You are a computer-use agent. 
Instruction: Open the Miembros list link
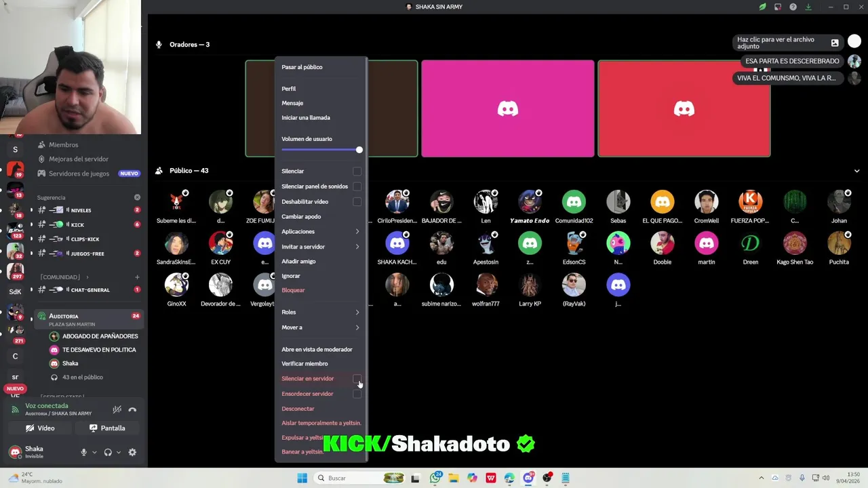pos(63,144)
